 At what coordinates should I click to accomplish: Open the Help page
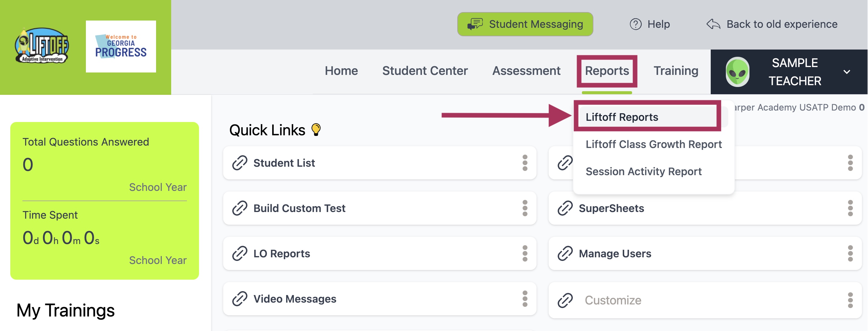tap(650, 24)
